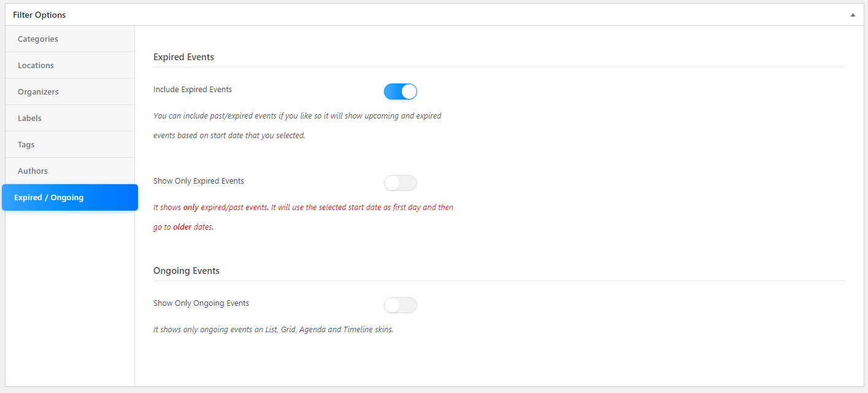Click the Ongoing Events section heading
The height and width of the screenshot is (393, 868).
point(186,270)
